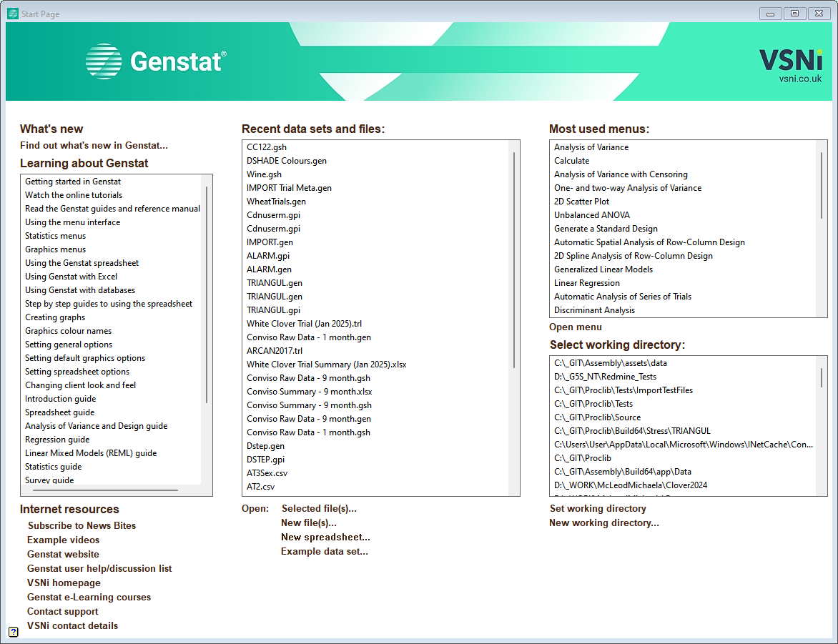Open Genstat e-Learning courses
This screenshot has width=838, height=644.
tap(89, 597)
